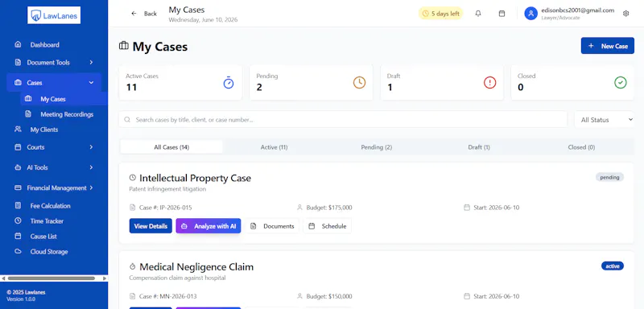
Task: Click the Cause List calendar icon
Action: [x=18, y=236]
